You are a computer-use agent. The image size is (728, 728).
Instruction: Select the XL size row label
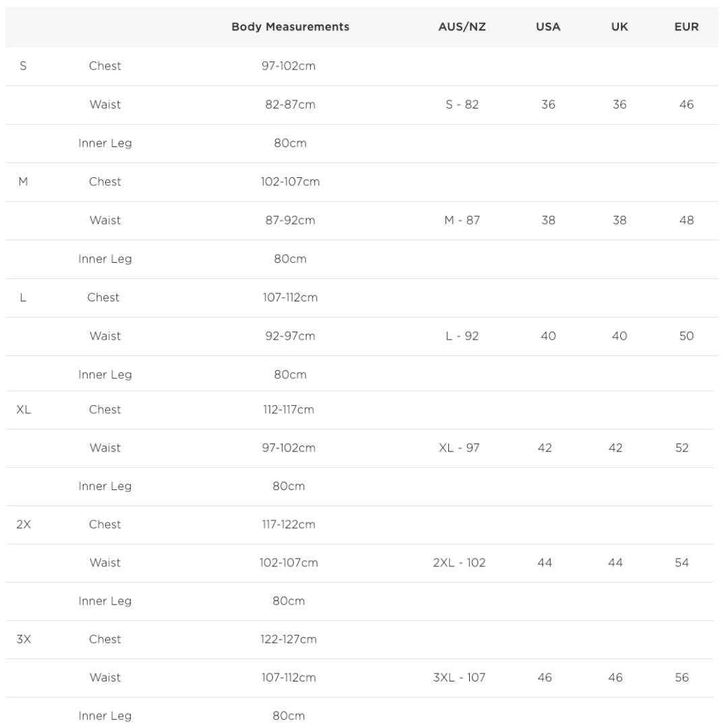click(x=24, y=410)
